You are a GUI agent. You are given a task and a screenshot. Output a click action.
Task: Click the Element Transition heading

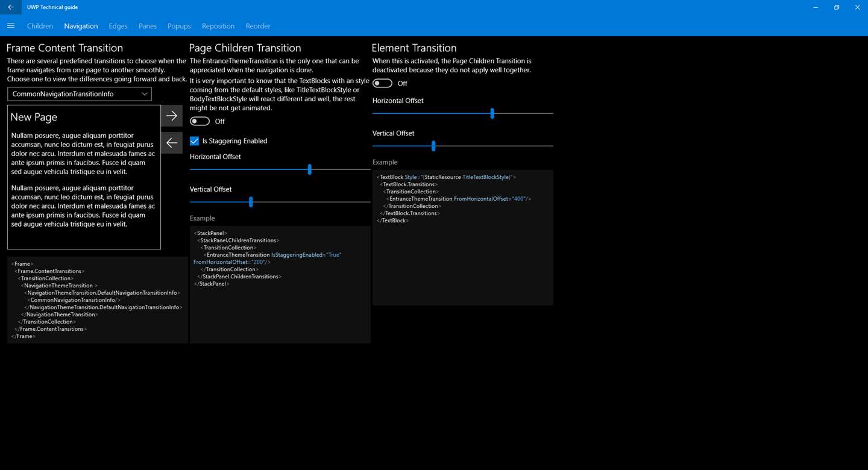pyautogui.click(x=414, y=48)
